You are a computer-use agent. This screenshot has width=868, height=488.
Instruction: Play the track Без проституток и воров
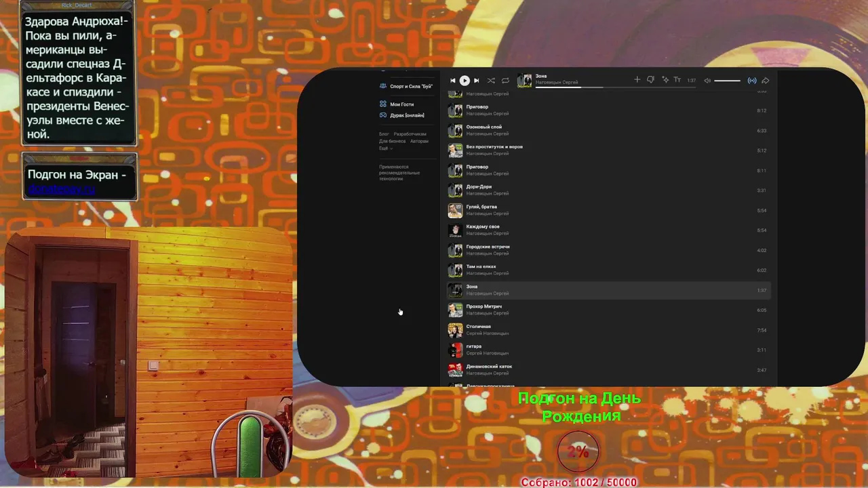(x=608, y=150)
